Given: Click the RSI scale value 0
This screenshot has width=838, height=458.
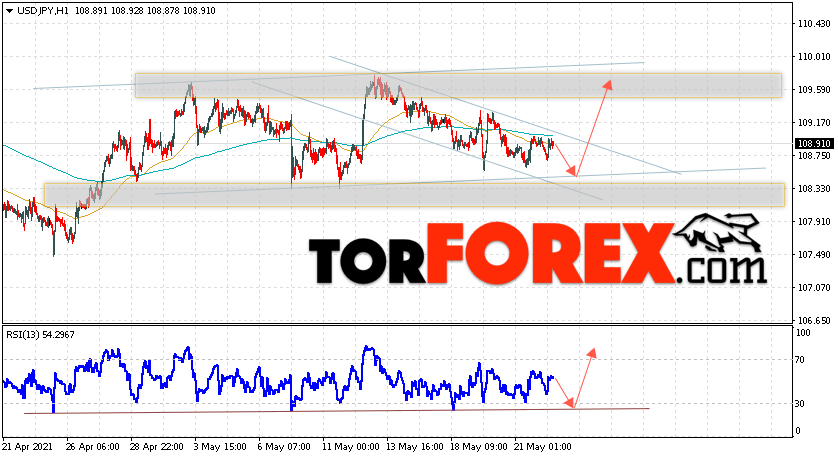Looking at the screenshot, I should tap(798, 431).
